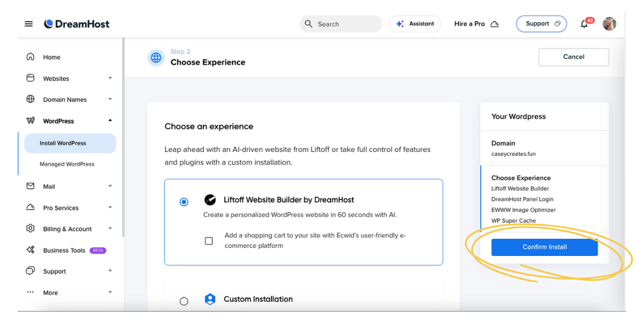Click the Cancel button
The height and width of the screenshot is (322, 644).
click(574, 57)
